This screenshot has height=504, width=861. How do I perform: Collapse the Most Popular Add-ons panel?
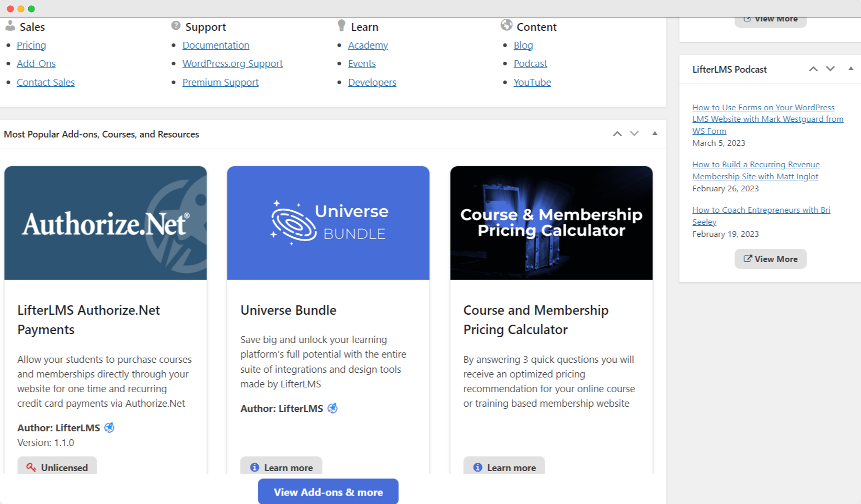tap(655, 133)
